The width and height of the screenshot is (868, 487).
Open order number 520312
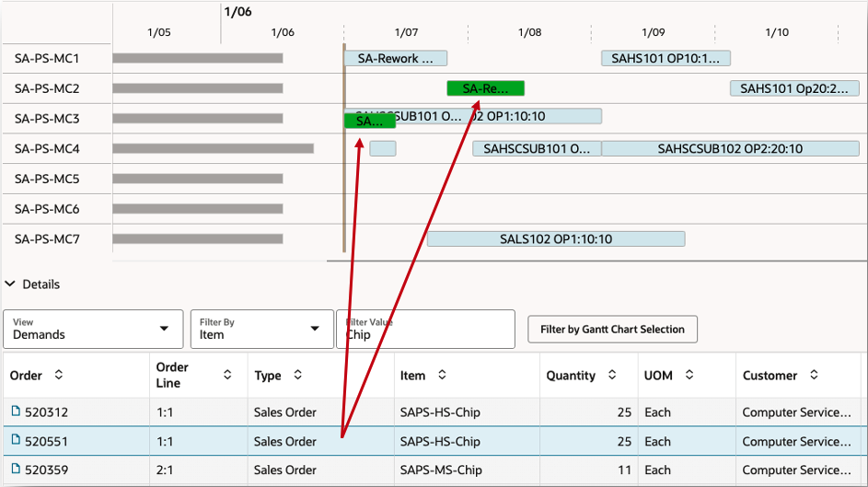coord(47,412)
